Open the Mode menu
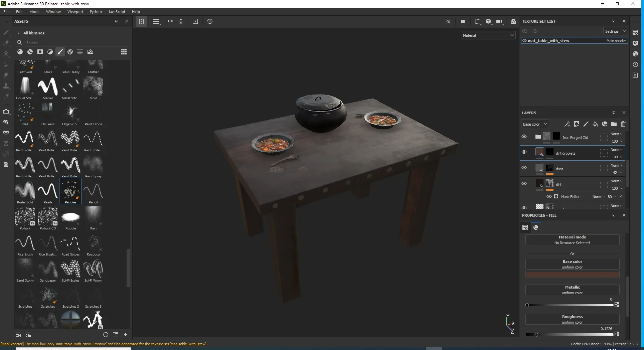Image resolution: width=644 pixels, height=350 pixels. point(34,12)
